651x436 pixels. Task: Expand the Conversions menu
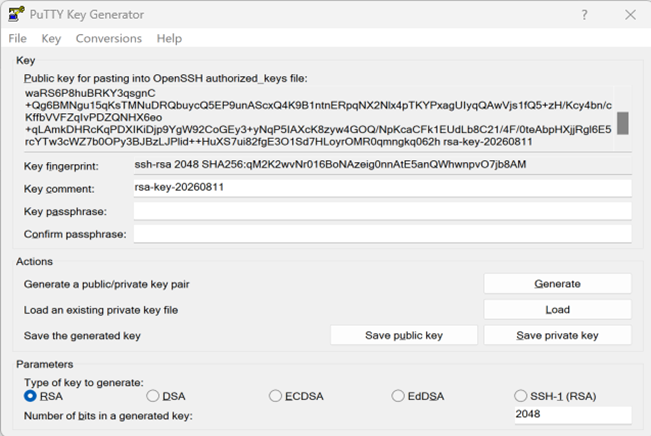(109, 39)
